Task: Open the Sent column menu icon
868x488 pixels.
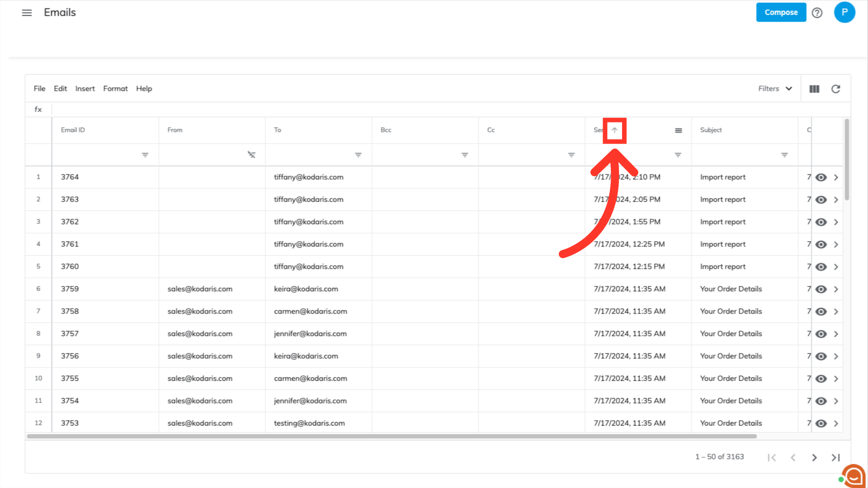Action: coord(678,131)
